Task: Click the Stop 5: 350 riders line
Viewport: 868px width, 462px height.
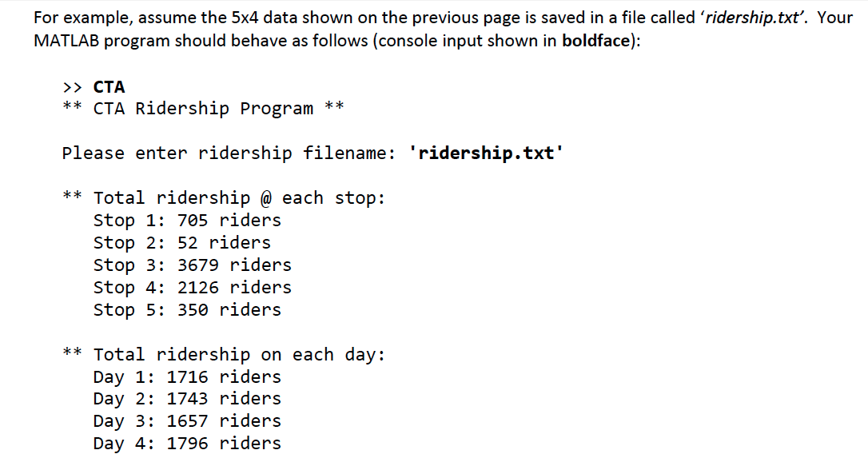Action: click(187, 310)
